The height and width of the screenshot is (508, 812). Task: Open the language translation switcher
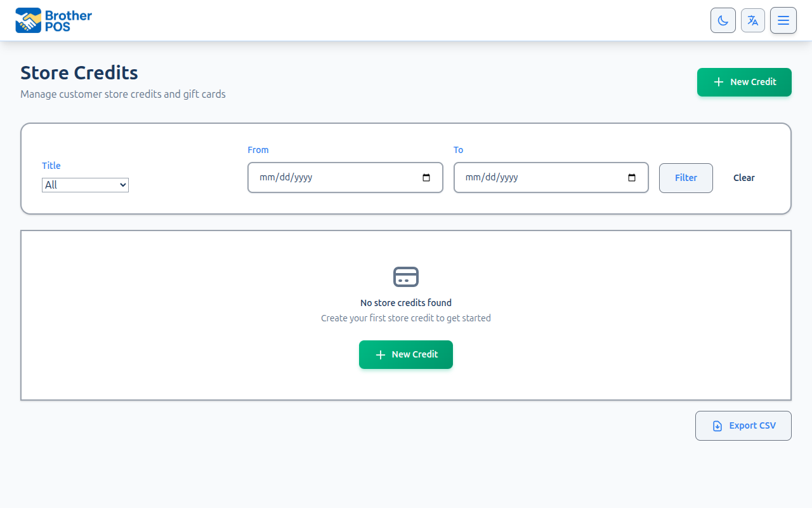tap(753, 20)
